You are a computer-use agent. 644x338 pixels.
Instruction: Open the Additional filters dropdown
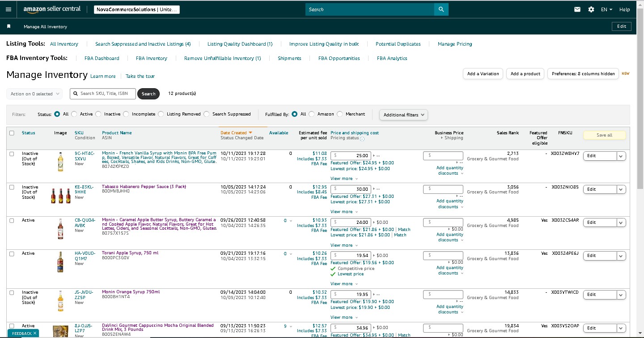(x=403, y=115)
